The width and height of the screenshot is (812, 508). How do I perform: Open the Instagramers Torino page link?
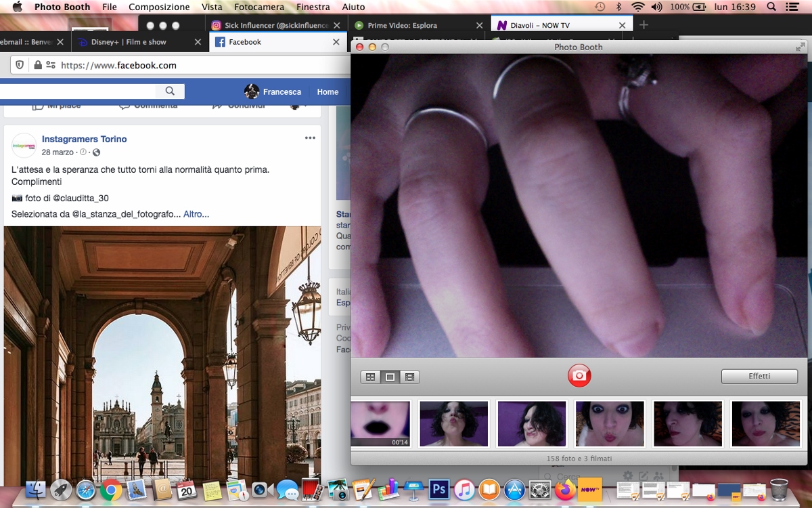point(85,139)
